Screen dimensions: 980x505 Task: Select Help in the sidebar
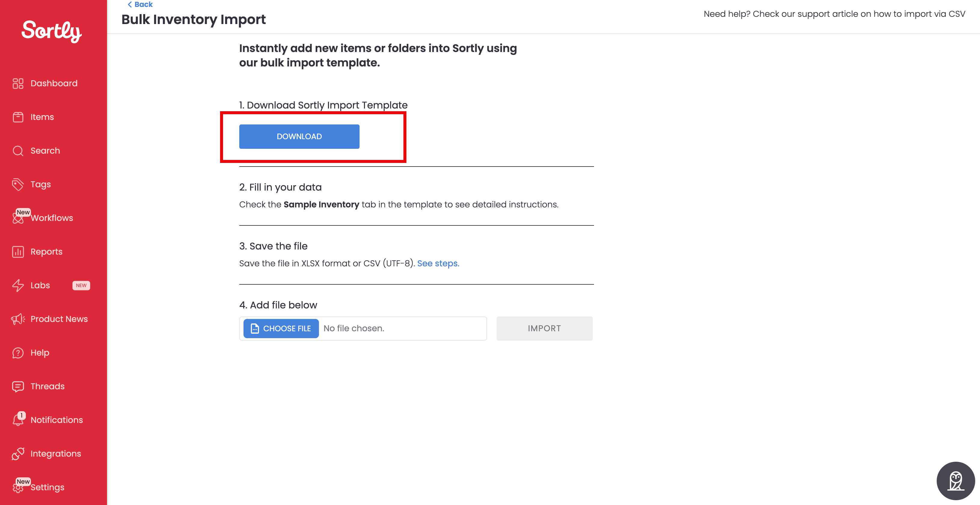[40, 353]
